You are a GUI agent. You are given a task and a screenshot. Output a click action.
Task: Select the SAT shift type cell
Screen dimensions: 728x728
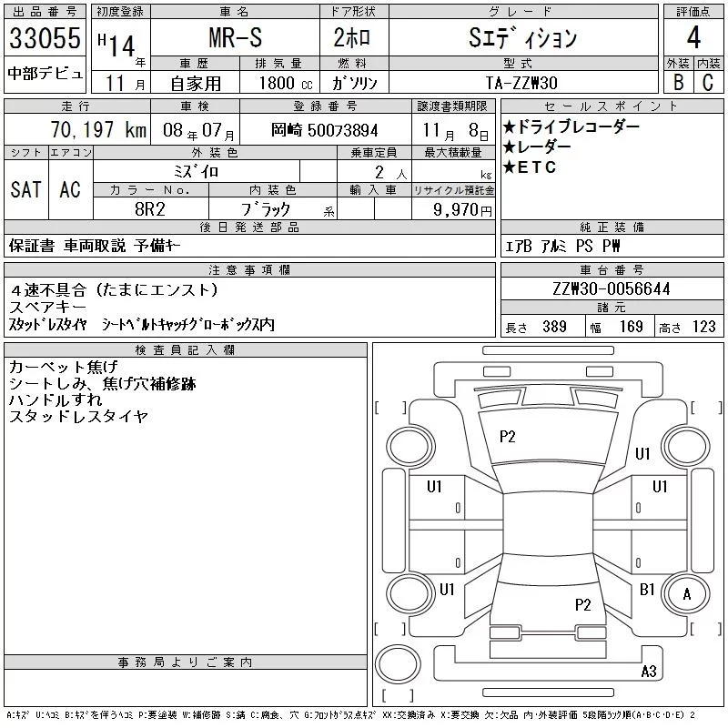pyautogui.click(x=26, y=189)
